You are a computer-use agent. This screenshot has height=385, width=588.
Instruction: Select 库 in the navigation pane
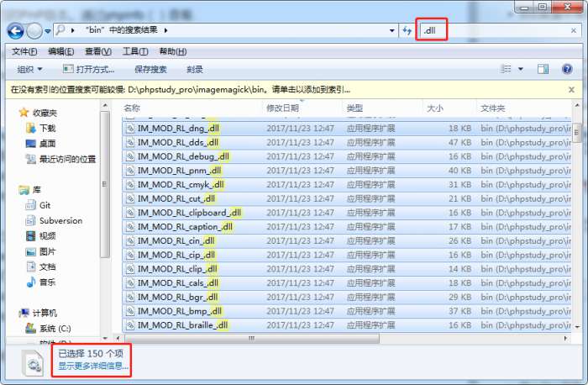30,190
